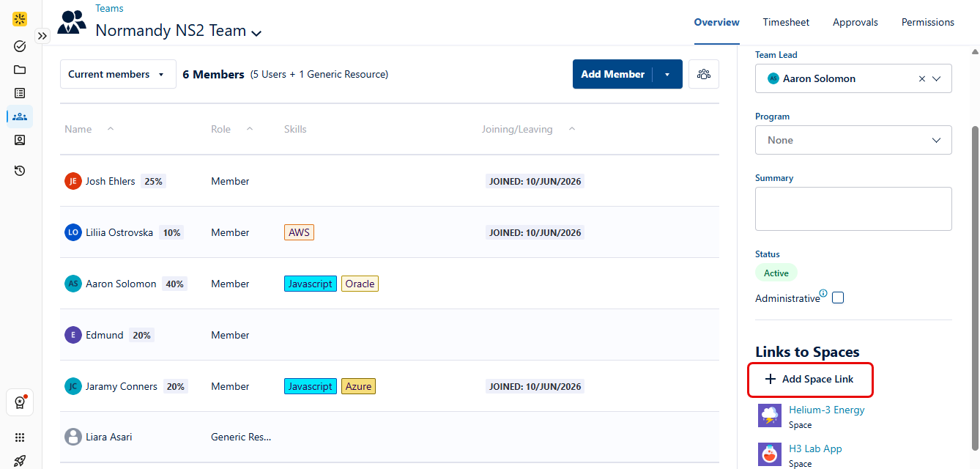Open the checkmark tasks sidebar icon

20,46
